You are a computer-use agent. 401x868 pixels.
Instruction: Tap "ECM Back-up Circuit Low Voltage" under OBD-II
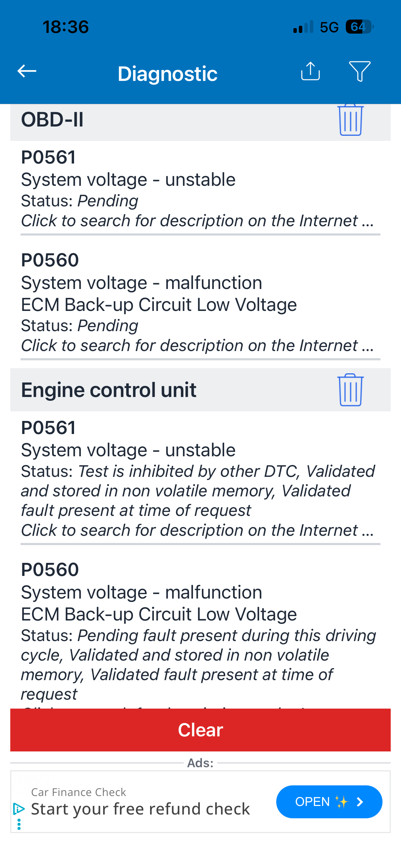[159, 305]
